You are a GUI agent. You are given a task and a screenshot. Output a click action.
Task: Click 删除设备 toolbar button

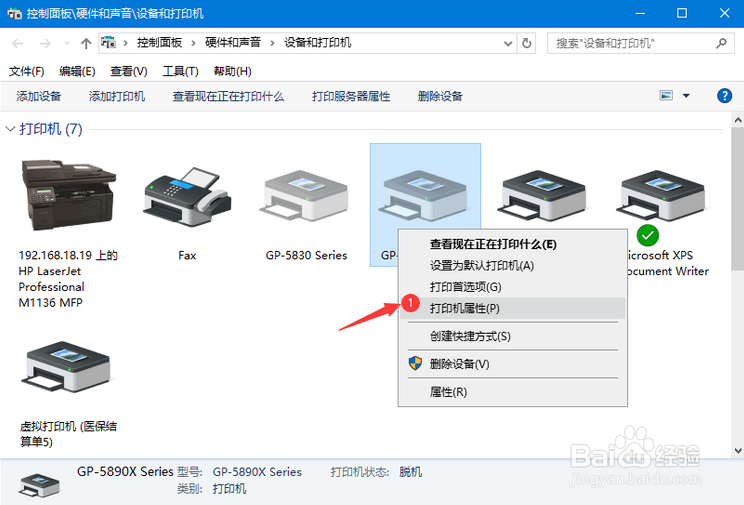click(440, 96)
